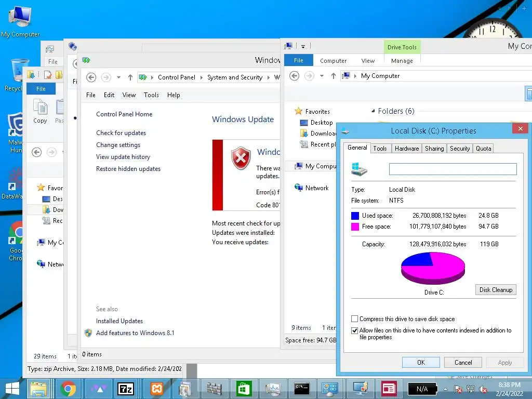The height and width of the screenshot is (399, 532).
Task: Select Network in My Computer sidebar
Action: (x=312, y=188)
